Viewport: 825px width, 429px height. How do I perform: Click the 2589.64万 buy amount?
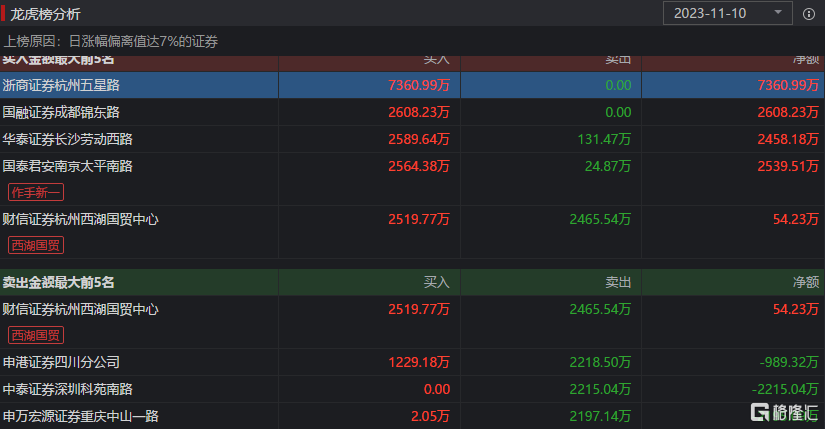[x=419, y=139]
